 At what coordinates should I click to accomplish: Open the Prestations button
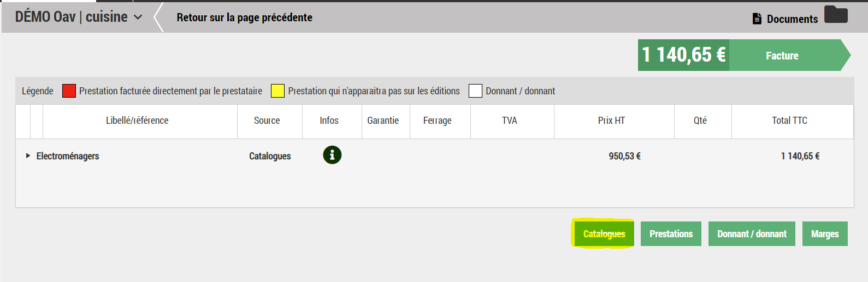point(671,234)
